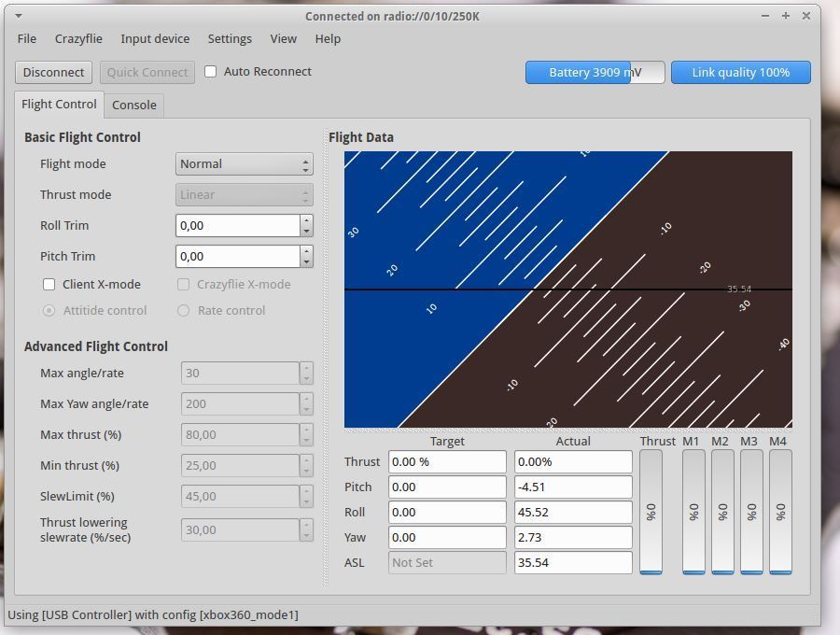Open the Flight mode dropdown
The width and height of the screenshot is (840, 635).
coord(244,164)
